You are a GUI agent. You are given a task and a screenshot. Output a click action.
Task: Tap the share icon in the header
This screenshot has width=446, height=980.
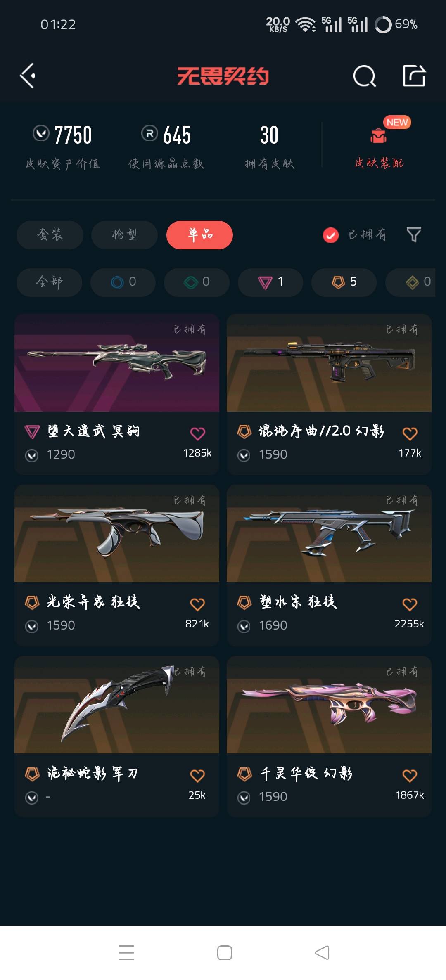tap(414, 76)
